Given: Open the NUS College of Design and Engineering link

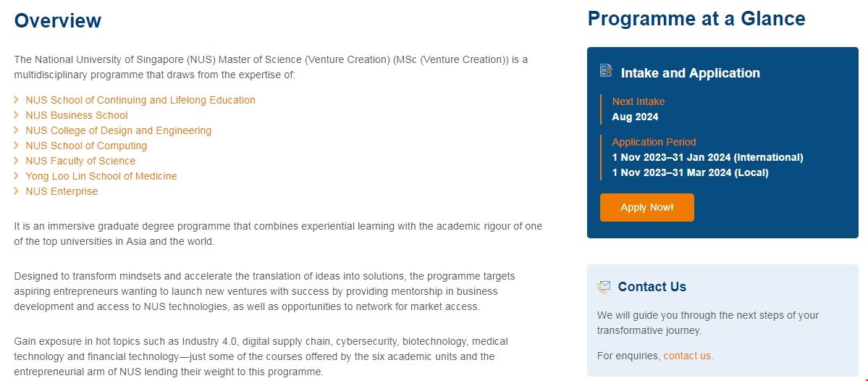Looking at the screenshot, I should coord(119,130).
